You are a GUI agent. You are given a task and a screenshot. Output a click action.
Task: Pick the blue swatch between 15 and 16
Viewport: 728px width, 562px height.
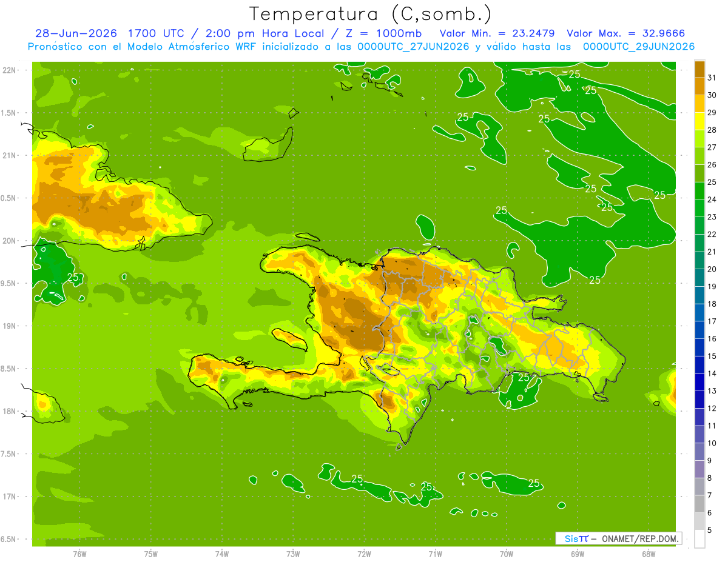(x=699, y=348)
